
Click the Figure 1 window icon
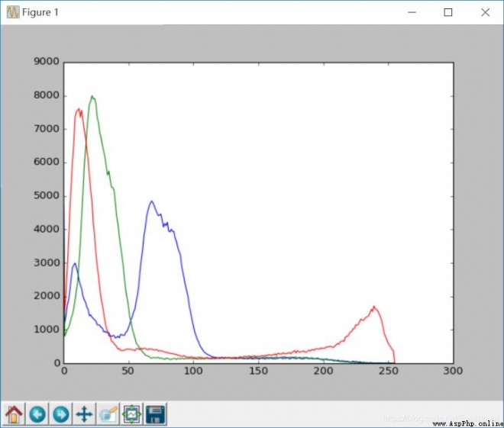click(13, 12)
